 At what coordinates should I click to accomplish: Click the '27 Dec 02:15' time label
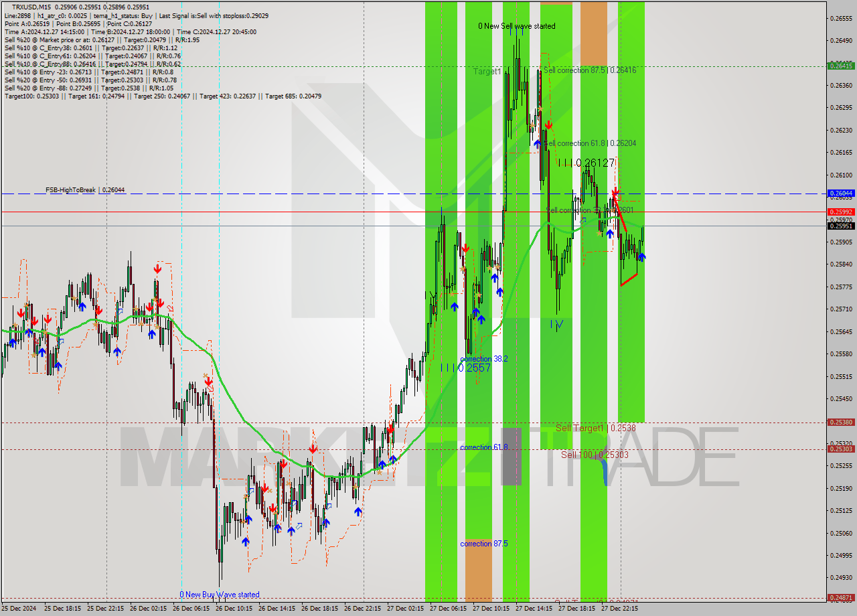pyautogui.click(x=405, y=609)
